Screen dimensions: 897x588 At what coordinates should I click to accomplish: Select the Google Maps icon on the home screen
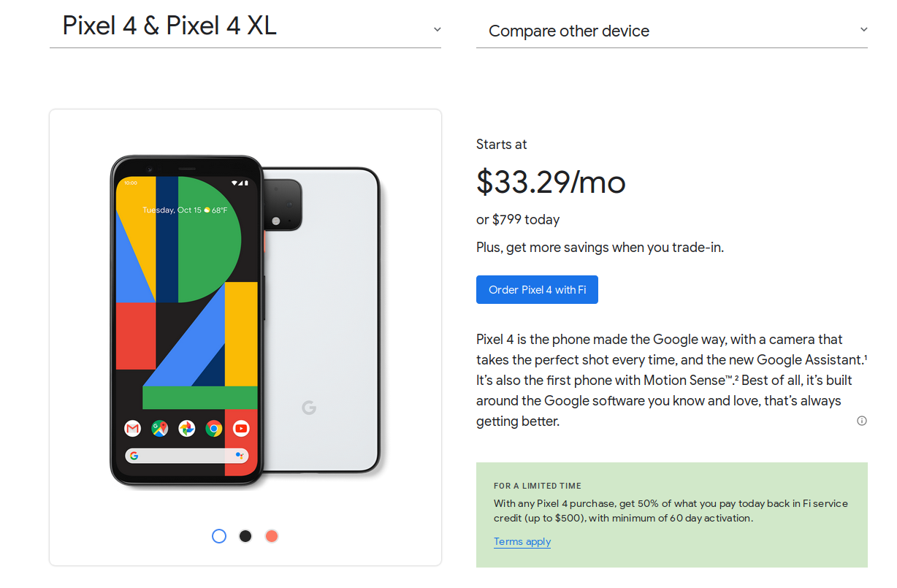coord(159,429)
